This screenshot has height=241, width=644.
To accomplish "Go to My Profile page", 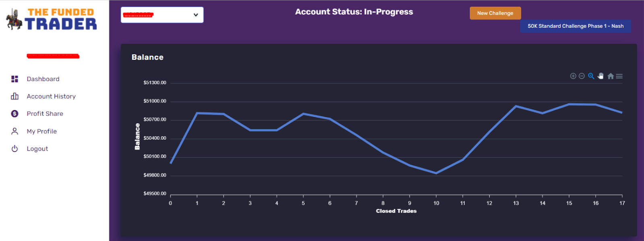I will point(41,131).
